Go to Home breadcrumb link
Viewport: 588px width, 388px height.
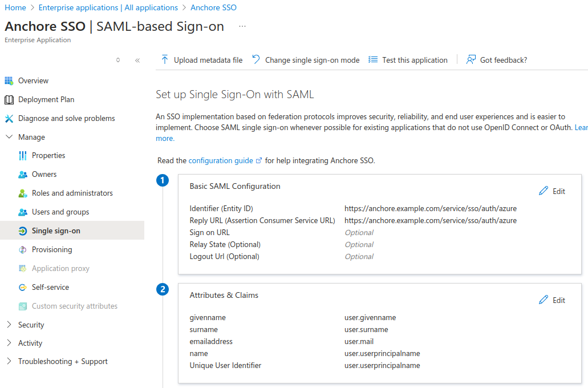pos(15,7)
